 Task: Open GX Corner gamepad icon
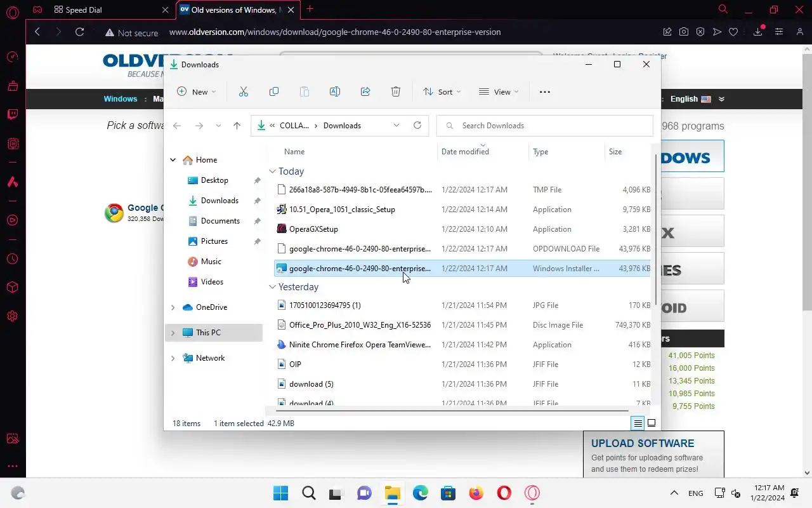click(37, 10)
